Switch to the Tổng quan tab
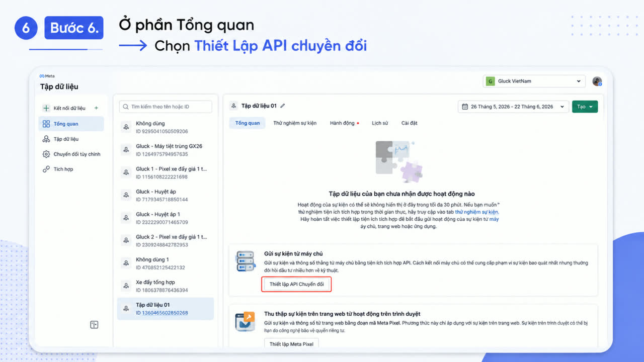 tap(248, 123)
